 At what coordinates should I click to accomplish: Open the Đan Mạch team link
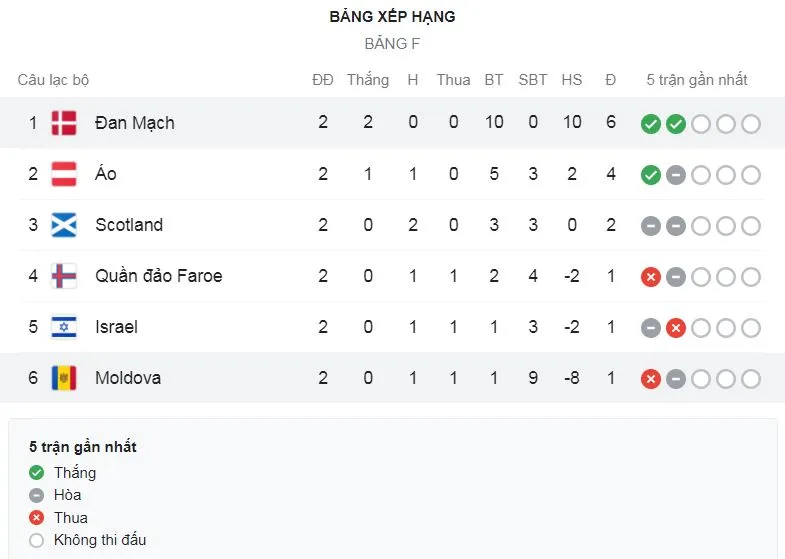[134, 123]
